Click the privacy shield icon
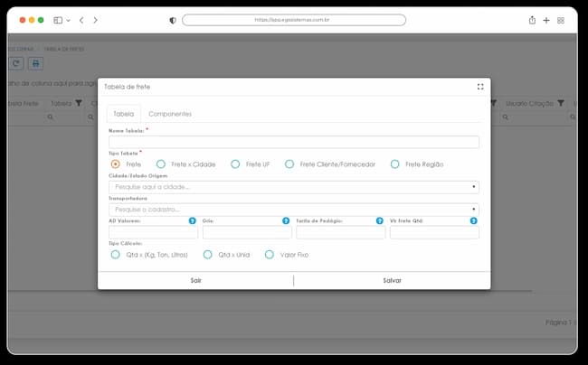Image resolution: width=588 pixels, height=365 pixels. (173, 20)
